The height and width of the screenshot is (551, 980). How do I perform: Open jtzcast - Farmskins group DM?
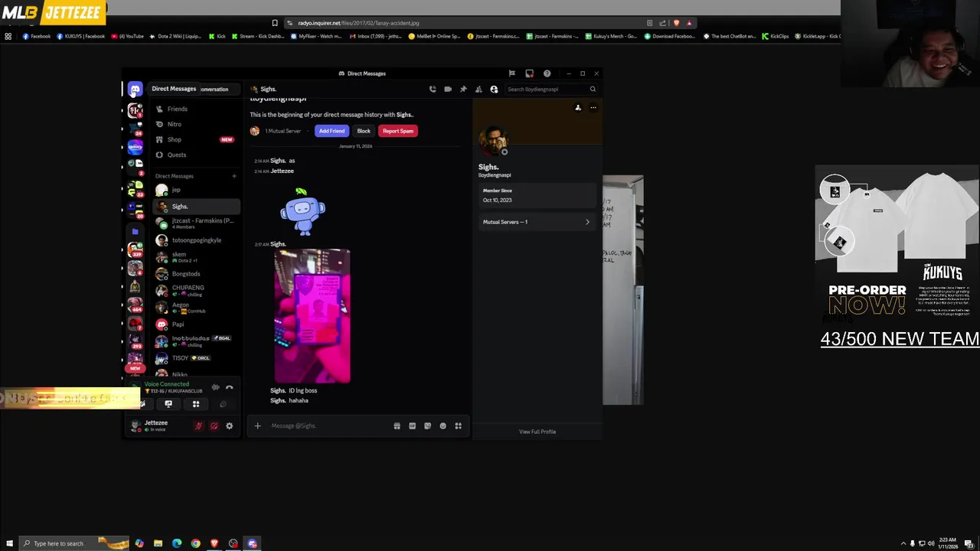pos(197,223)
